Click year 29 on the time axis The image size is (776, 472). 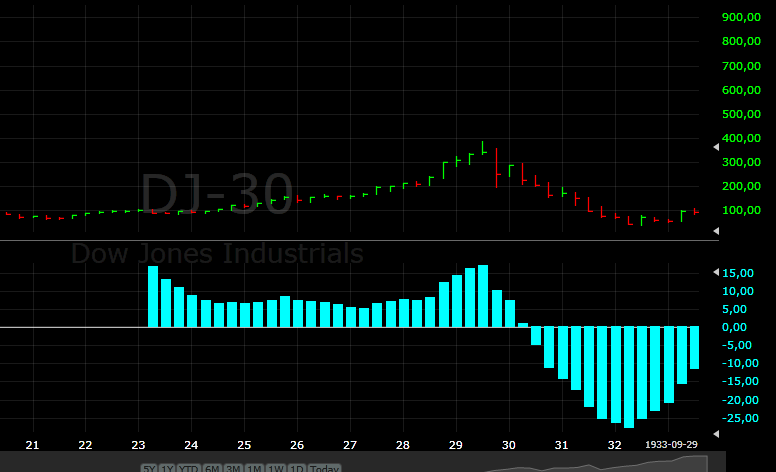[x=456, y=445]
